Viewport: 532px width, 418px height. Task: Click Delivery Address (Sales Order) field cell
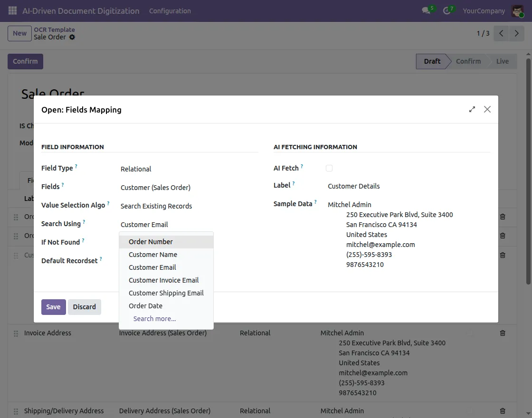164,410
